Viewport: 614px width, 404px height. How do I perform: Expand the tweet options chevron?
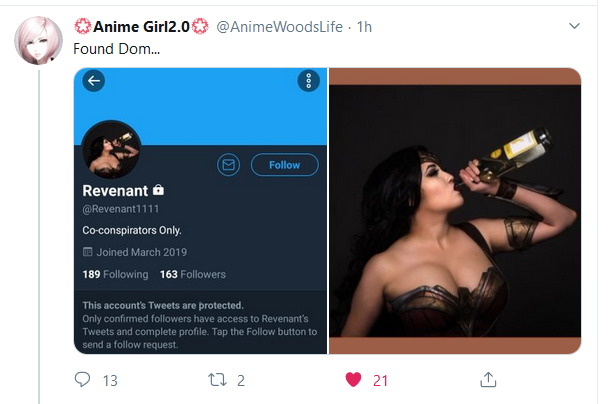[574, 26]
